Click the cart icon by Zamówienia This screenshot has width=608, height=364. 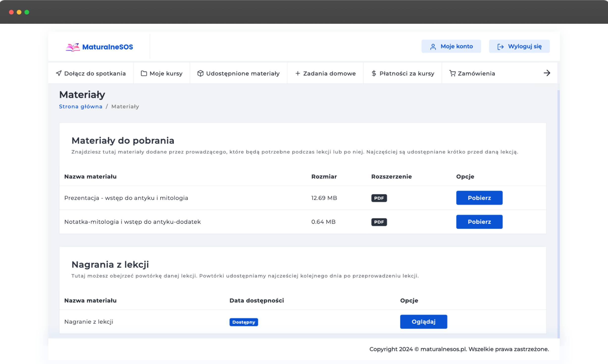pyautogui.click(x=452, y=73)
